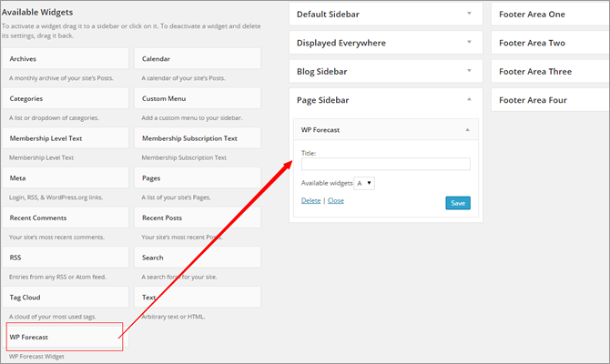The image size is (610, 364).
Task: Open the Available widgets dropdown
Action: (364, 183)
